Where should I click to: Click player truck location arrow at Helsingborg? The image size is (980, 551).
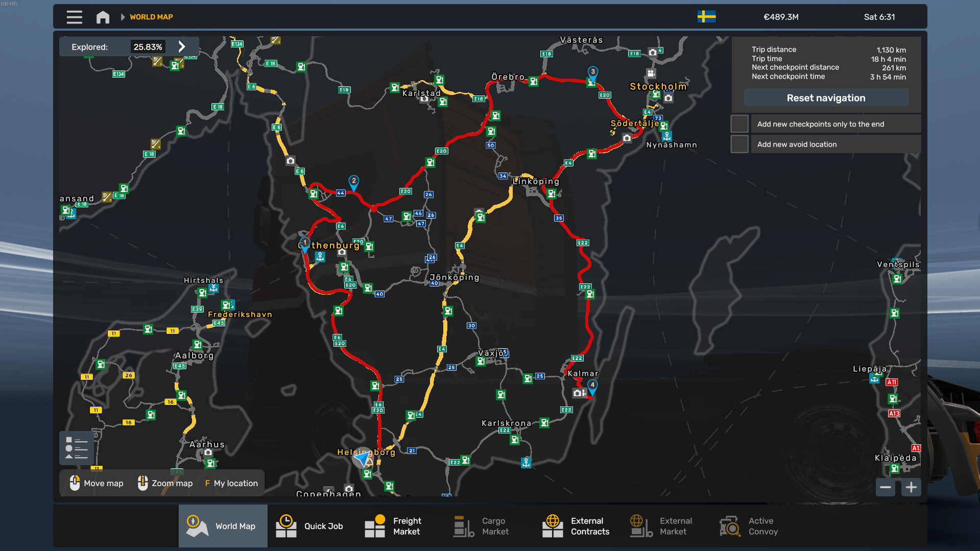click(363, 459)
